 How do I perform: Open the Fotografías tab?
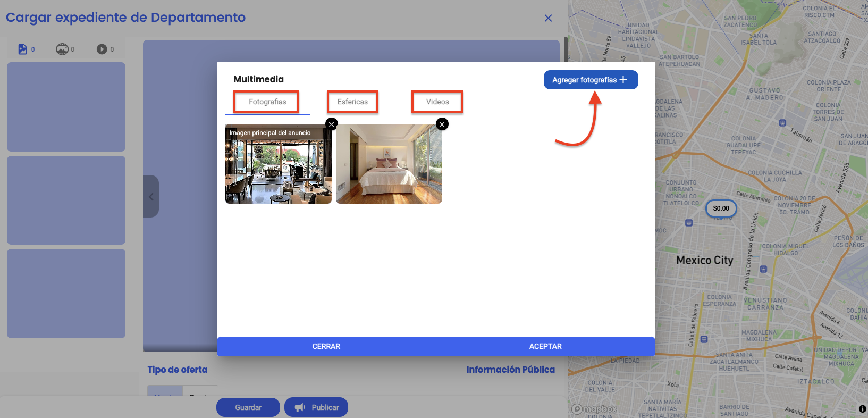267,102
